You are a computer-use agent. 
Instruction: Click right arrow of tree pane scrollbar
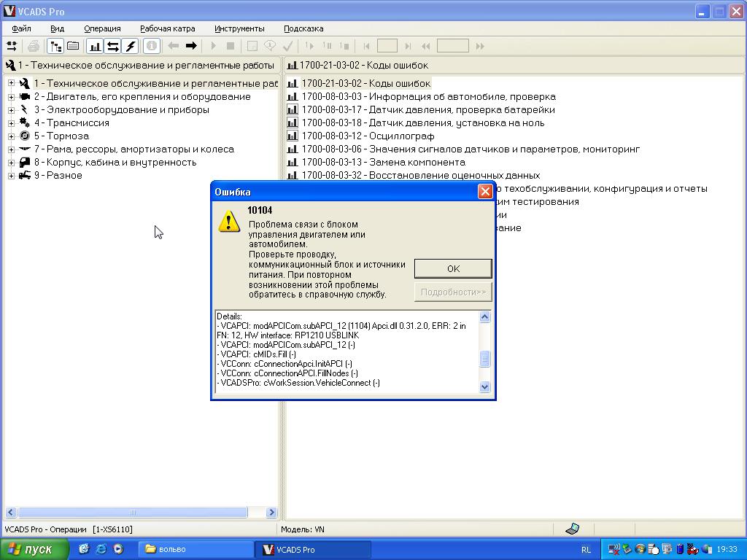[x=271, y=513]
